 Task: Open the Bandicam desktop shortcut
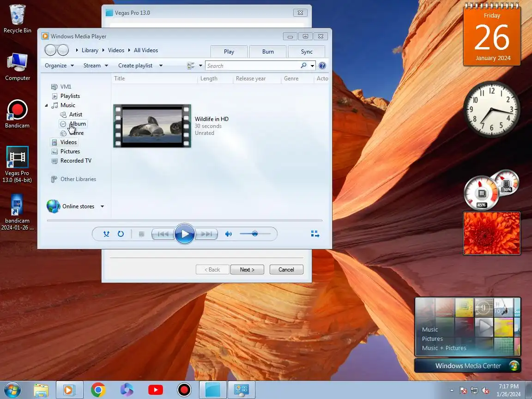point(17,114)
